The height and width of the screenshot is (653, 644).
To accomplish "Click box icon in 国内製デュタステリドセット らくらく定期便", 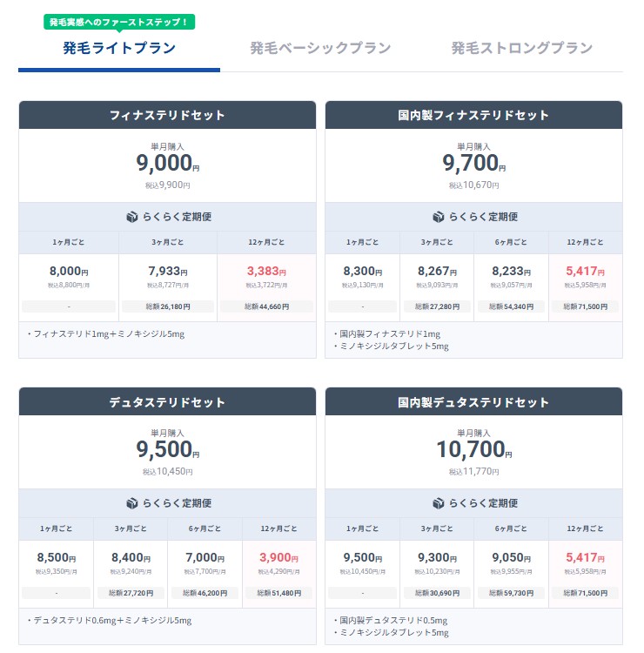I will coord(439,503).
